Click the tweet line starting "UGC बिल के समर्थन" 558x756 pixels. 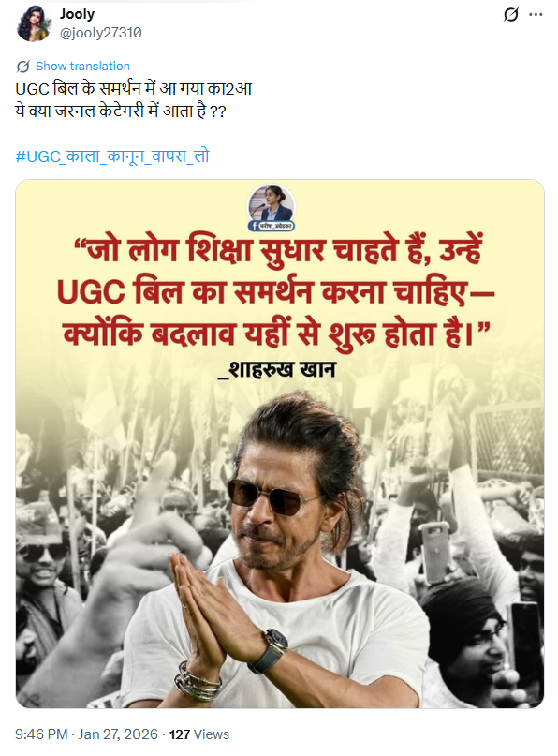pyautogui.click(x=134, y=89)
